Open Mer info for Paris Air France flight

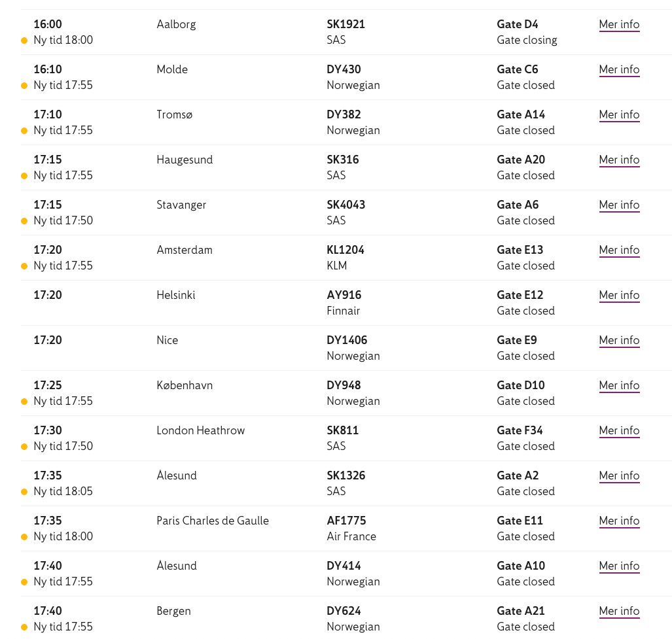pos(618,521)
